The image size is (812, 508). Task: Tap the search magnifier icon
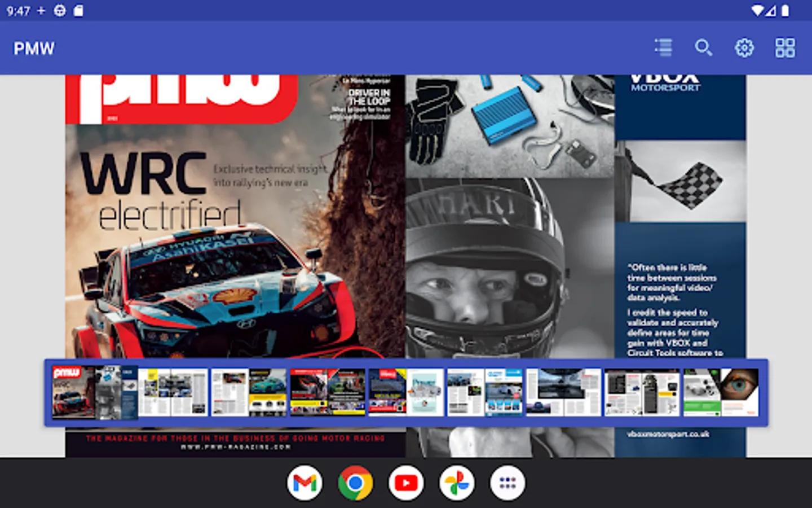[x=703, y=48]
